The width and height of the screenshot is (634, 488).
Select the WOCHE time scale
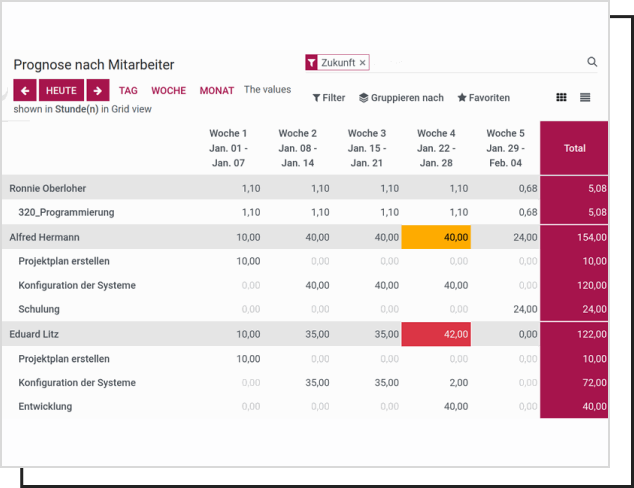[x=168, y=90]
